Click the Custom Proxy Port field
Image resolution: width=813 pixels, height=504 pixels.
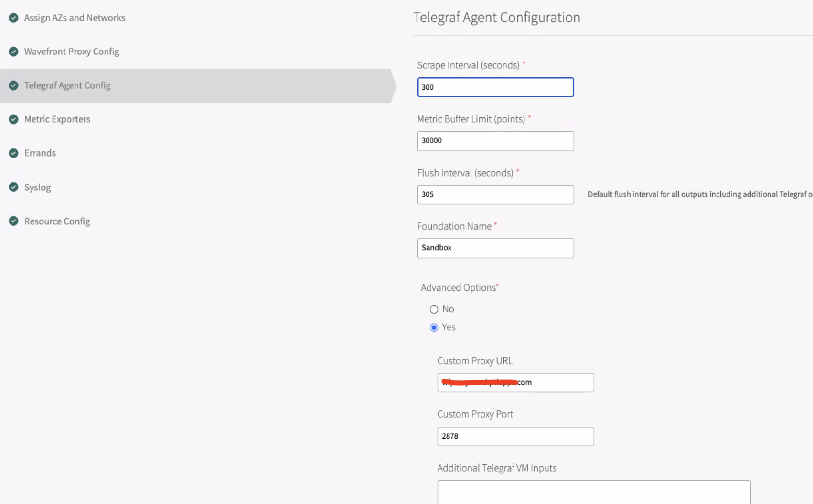coord(515,436)
